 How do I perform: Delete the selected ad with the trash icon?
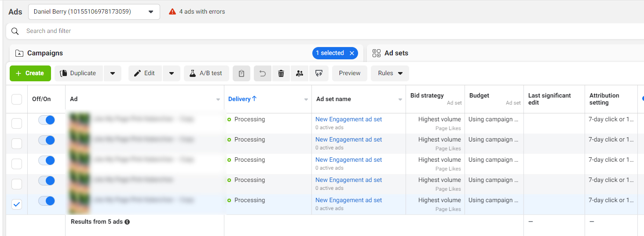[281, 73]
